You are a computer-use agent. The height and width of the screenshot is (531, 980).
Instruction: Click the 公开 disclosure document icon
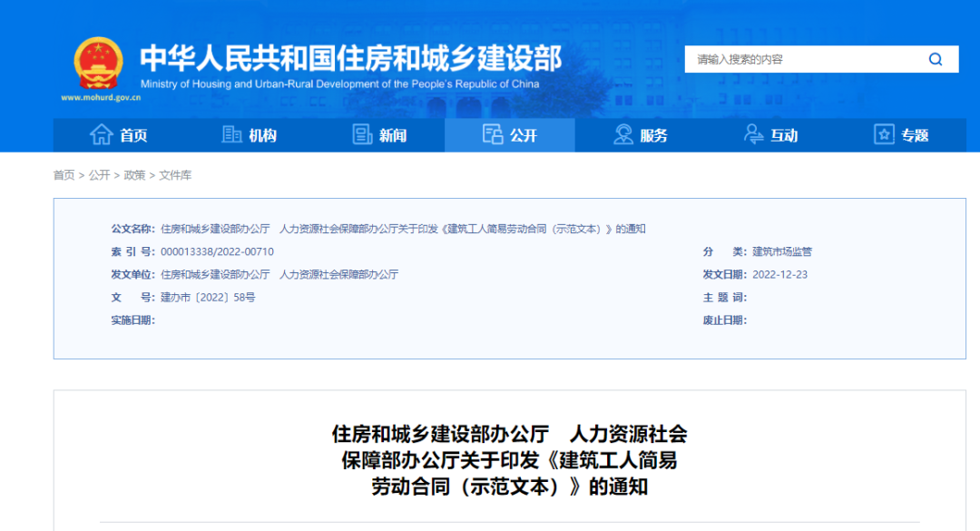coord(493,133)
